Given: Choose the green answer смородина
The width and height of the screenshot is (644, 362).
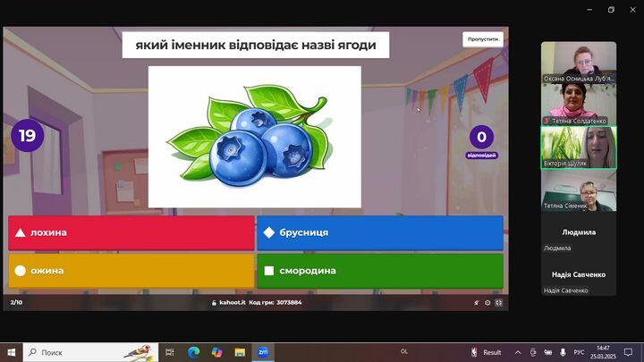Looking at the screenshot, I should (380, 271).
